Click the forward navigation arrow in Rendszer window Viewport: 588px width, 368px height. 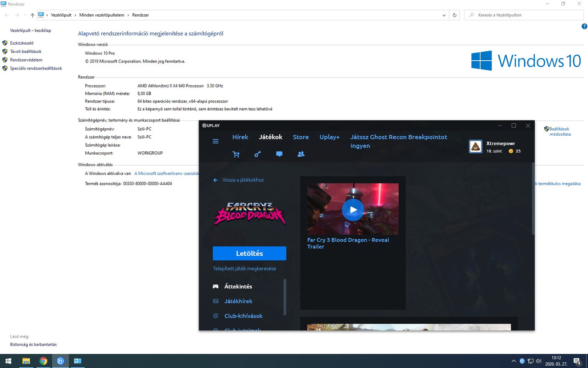click(x=17, y=15)
